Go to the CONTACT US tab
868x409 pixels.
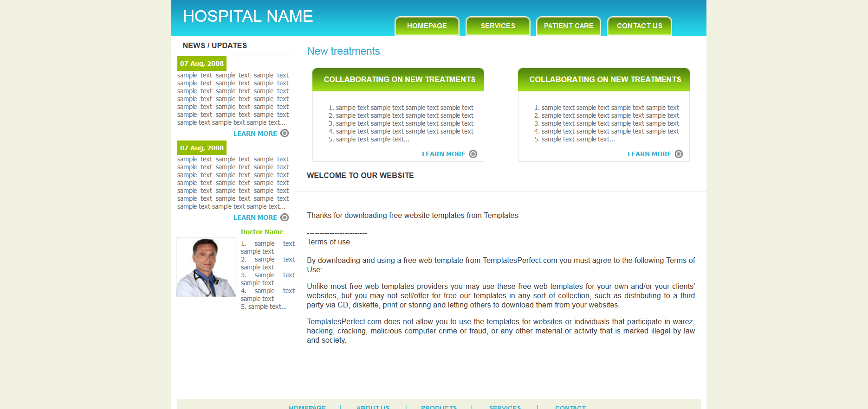tap(639, 26)
